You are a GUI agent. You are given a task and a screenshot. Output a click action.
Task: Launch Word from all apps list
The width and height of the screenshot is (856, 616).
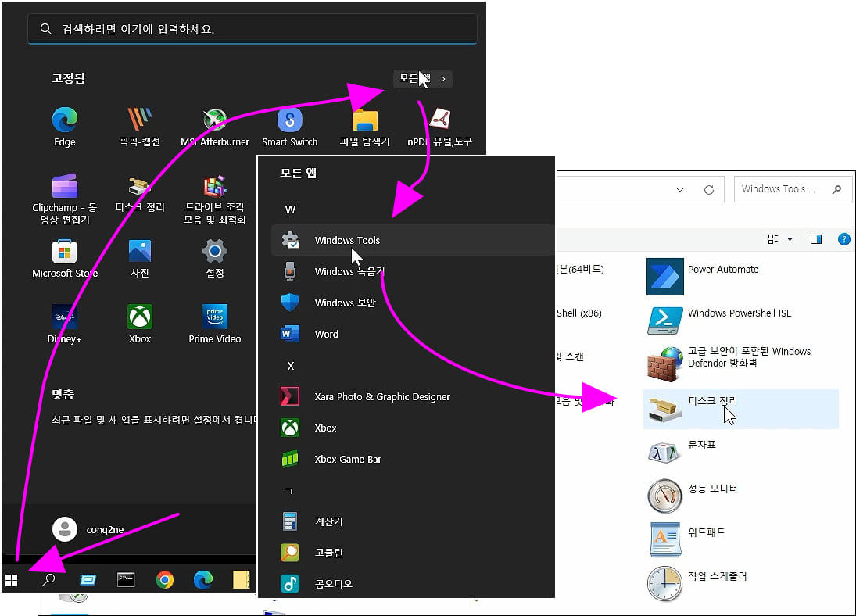(413, 334)
